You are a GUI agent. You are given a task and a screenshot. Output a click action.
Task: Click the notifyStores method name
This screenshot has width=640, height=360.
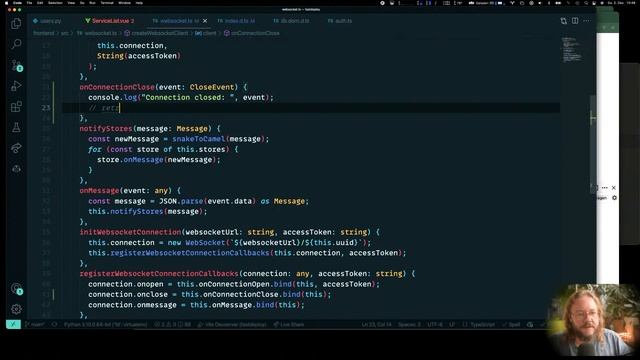106,129
